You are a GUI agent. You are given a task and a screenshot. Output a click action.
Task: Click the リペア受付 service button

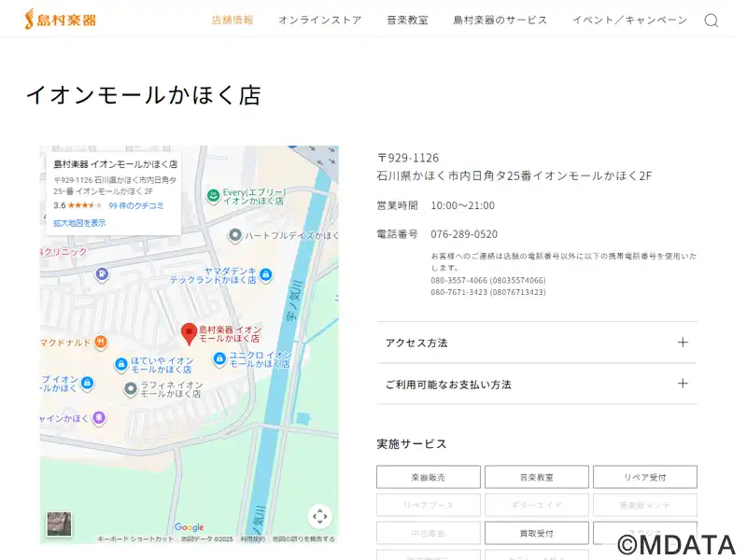coord(644,477)
